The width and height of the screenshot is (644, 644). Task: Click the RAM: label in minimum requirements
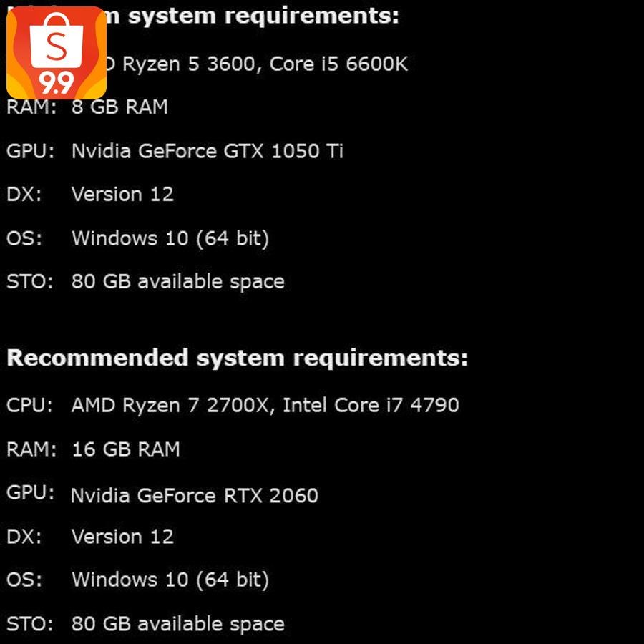coord(31,107)
